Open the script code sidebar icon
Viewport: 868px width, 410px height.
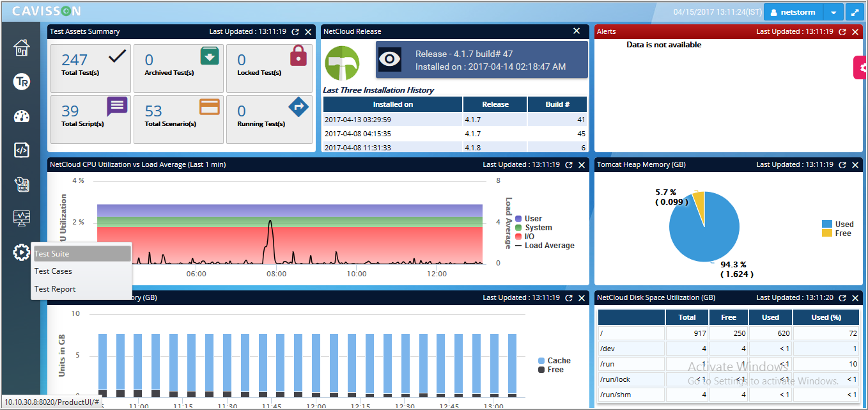point(22,150)
